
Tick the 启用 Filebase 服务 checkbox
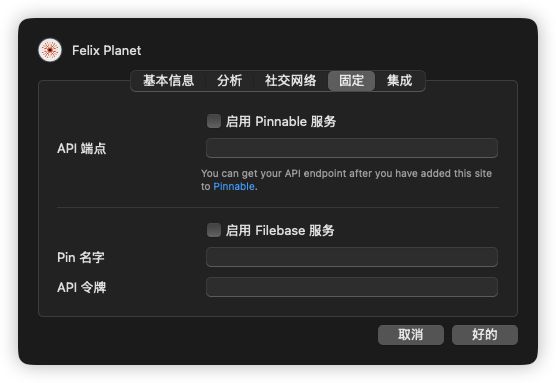(214, 230)
